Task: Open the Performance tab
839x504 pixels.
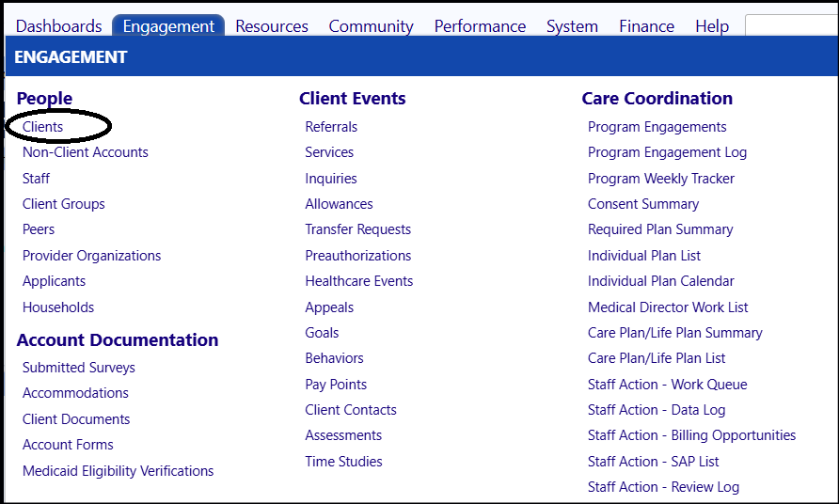Action: (480, 26)
